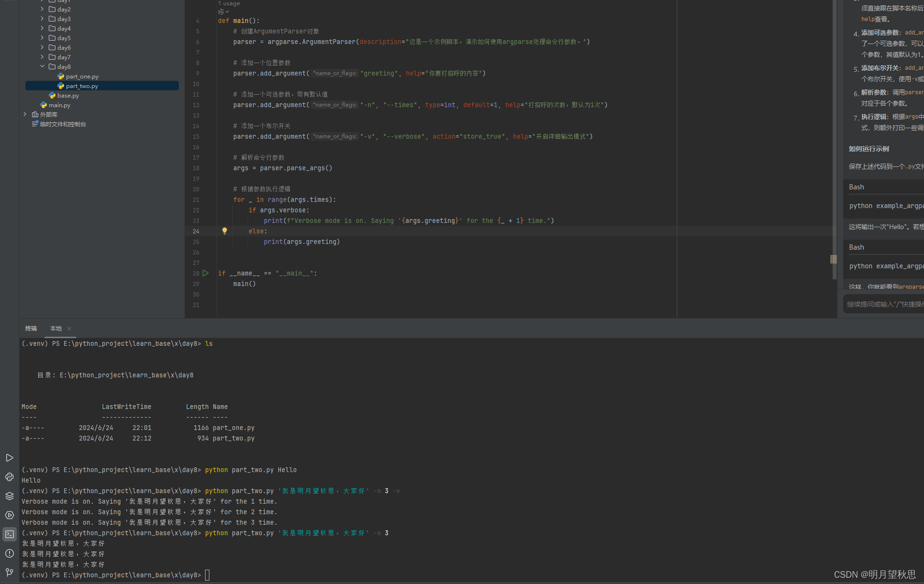Image resolution: width=924 pixels, height=584 pixels.
Task: Click 'part_two.py' in terminal ls output
Action: [x=233, y=439]
